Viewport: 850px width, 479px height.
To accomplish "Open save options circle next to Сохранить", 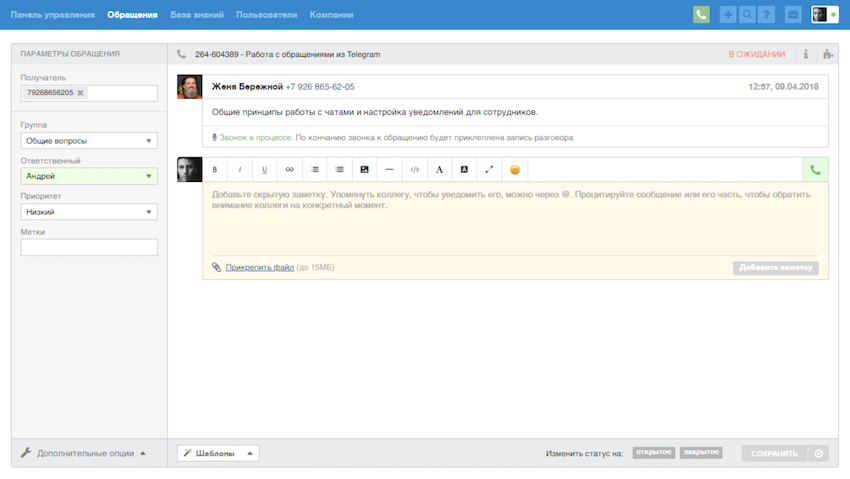I will (819, 453).
